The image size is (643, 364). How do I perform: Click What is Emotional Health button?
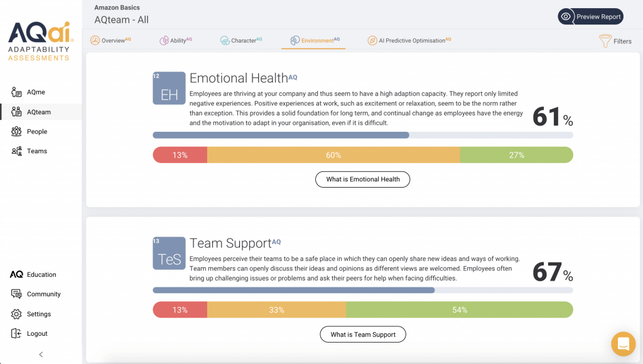[x=362, y=179]
